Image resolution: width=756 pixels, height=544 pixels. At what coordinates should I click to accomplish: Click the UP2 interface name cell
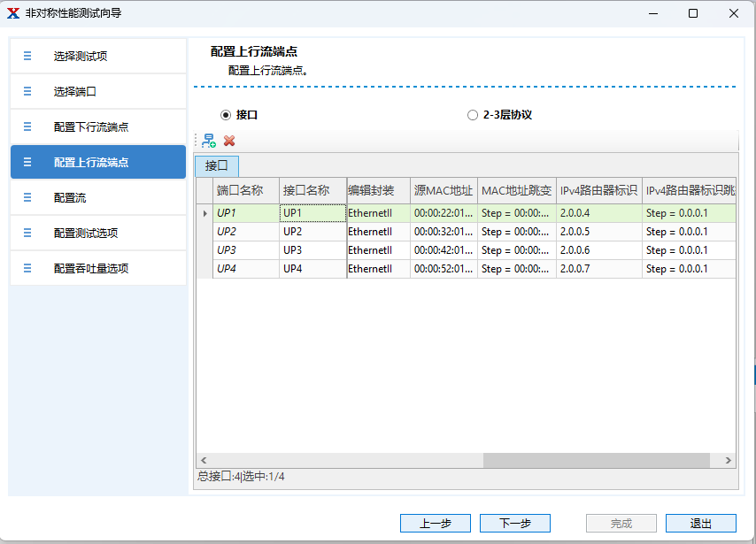point(312,232)
